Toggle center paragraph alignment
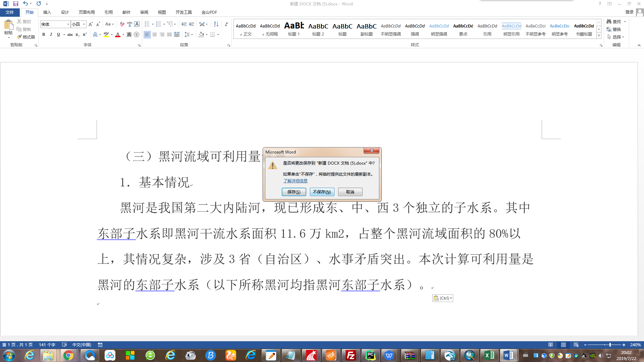Image resolution: width=644 pixels, height=362 pixels. pos(155,35)
